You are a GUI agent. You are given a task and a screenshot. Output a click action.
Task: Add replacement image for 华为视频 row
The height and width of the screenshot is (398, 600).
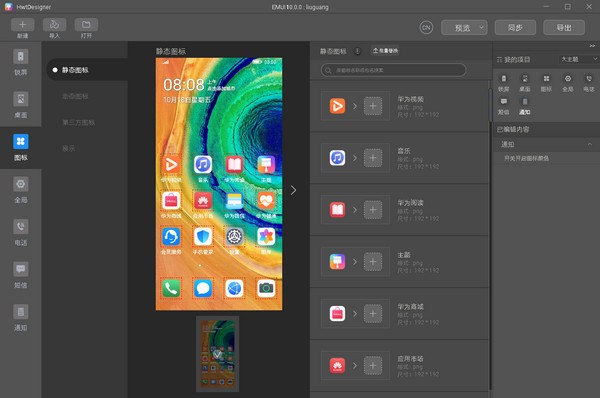click(373, 106)
